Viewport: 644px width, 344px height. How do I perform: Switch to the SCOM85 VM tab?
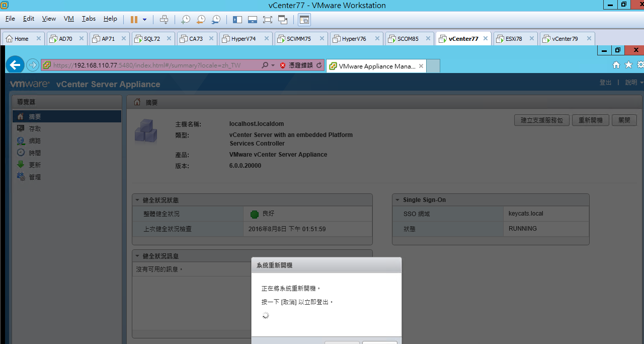(x=409, y=39)
